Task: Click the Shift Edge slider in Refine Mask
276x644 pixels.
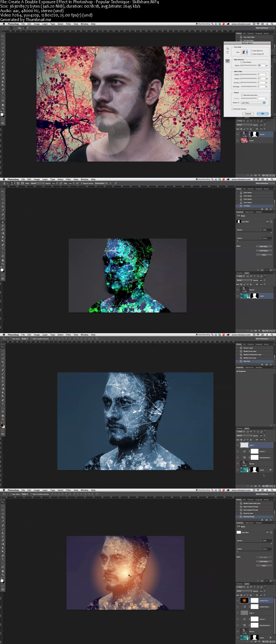Action: click(x=249, y=87)
